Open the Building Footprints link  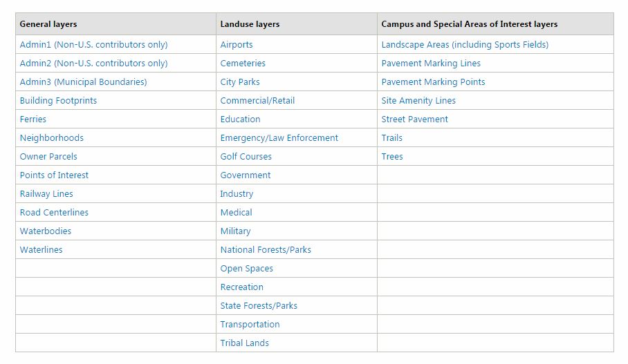pyautogui.click(x=59, y=100)
